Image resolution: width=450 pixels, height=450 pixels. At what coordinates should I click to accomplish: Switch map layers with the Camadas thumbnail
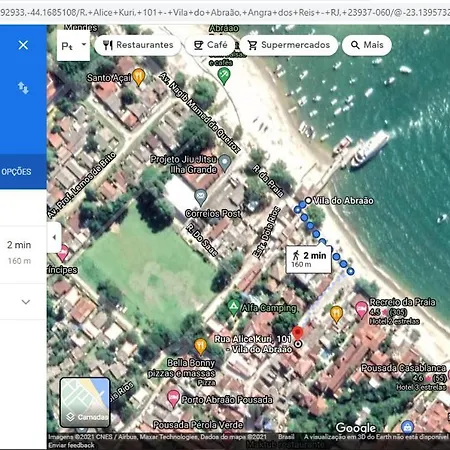tap(85, 402)
